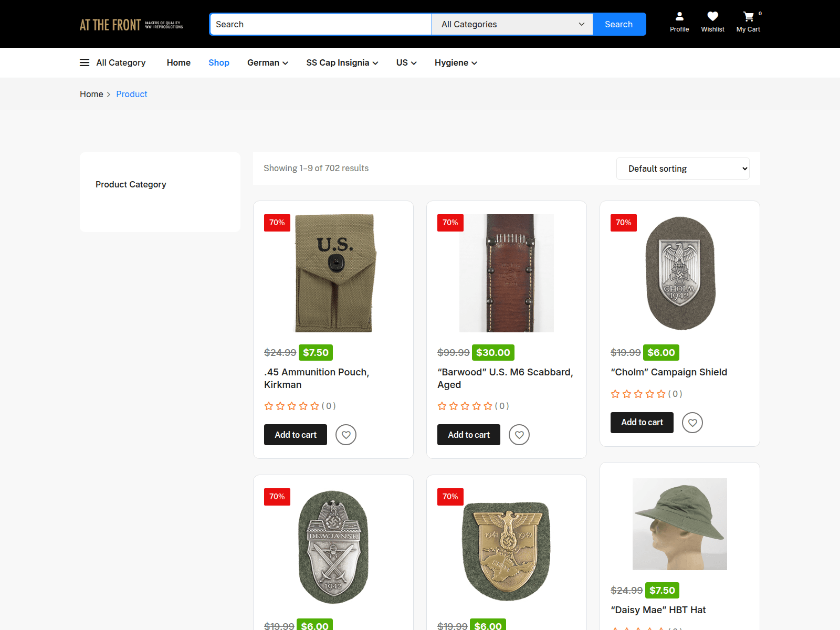Click the All Category hamburger icon
This screenshot has height=630, width=840.
85,62
